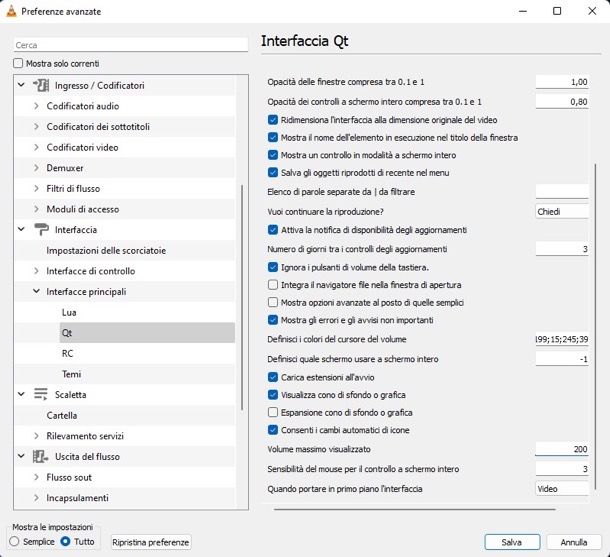Expand Moduli di accesso chevron
This screenshot has height=557, width=610.
coord(36,209)
